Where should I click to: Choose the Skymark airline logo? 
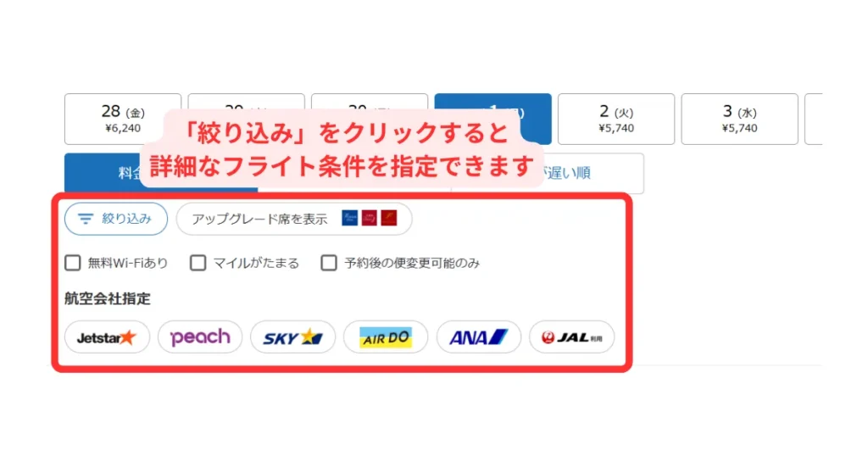292,337
